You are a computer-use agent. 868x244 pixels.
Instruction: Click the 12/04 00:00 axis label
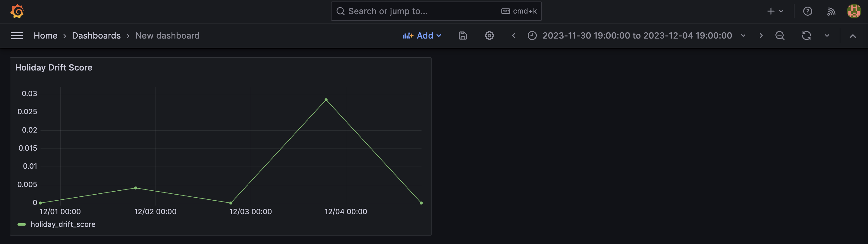pyautogui.click(x=346, y=212)
